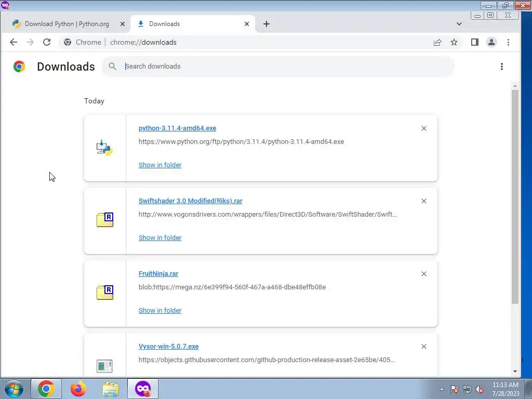This screenshot has height=399, width=532.
Task: Open the Windows Start menu
Action: pos(14,389)
